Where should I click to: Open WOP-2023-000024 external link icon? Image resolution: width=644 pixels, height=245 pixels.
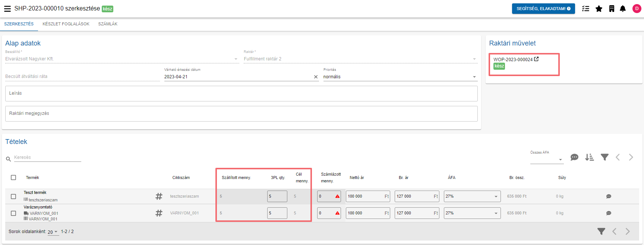tap(536, 59)
